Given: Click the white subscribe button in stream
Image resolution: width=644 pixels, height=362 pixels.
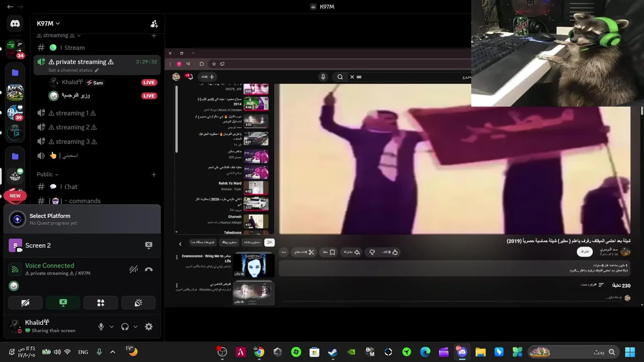Looking at the screenshot, I should [x=585, y=251].
